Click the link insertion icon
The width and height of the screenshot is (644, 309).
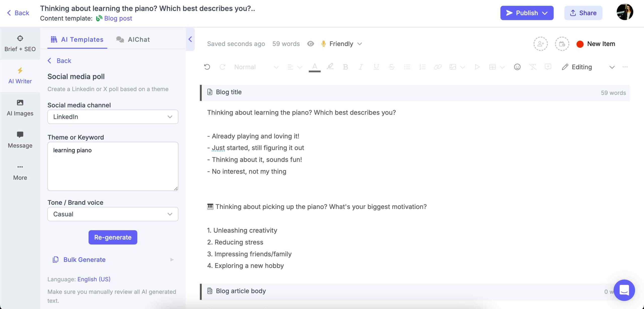pyautogui.click(x=438, y=67)
